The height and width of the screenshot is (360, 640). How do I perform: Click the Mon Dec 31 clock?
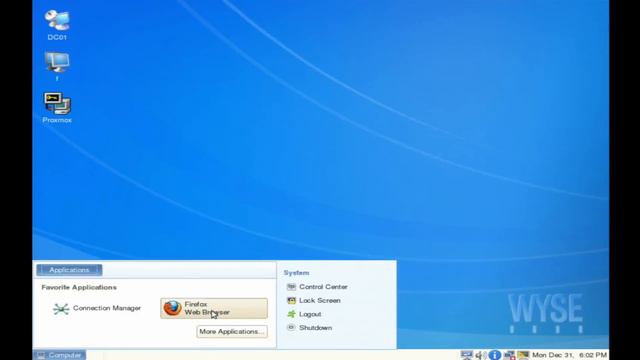[x=569, y=355]
